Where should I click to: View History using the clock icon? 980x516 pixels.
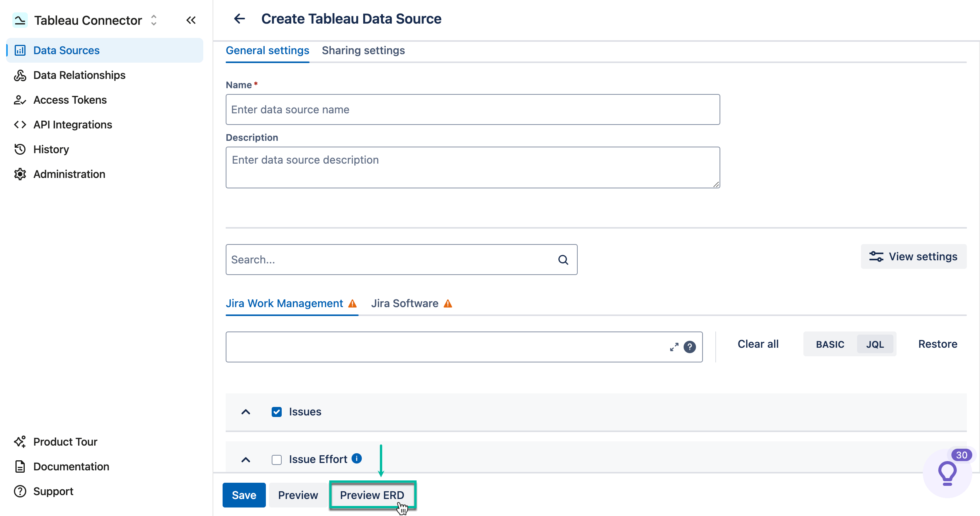[x=51, y=149]
